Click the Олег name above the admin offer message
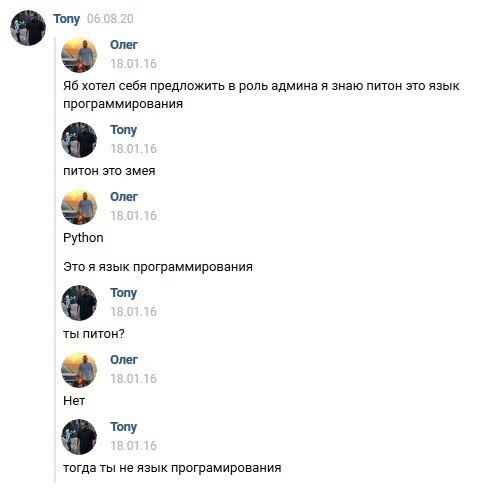This screenshot has height=487, width=495. tap(124, 45)
